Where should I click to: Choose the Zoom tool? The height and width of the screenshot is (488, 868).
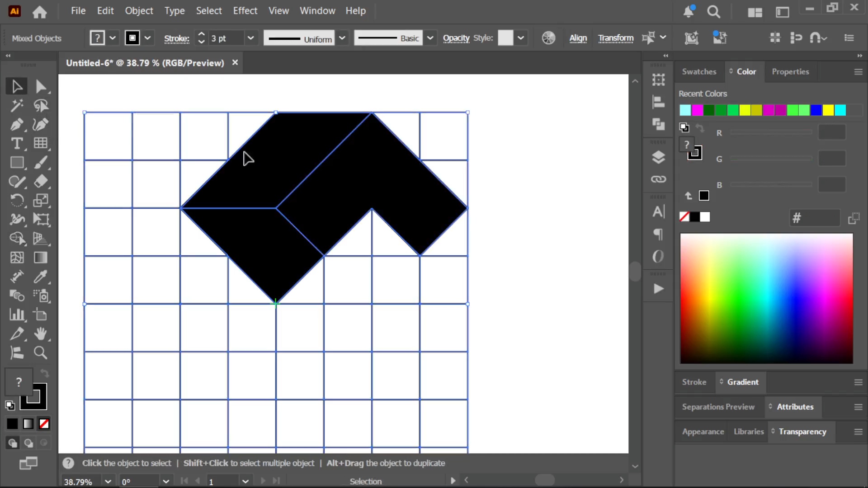coord(41,353)
